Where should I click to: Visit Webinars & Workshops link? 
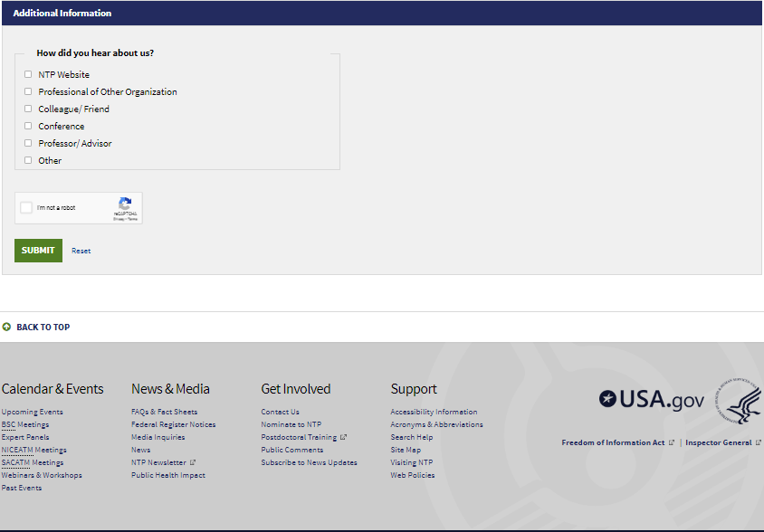click(x=42, y=475)
